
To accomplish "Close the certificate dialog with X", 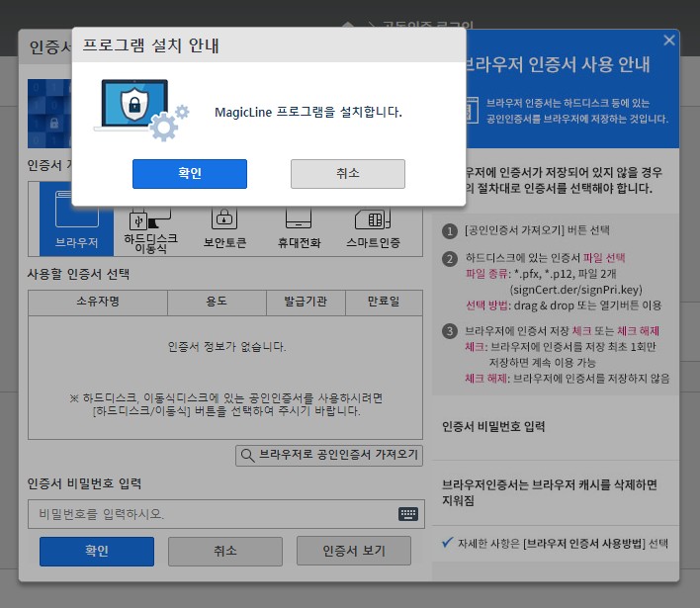I will coord(668,41).
